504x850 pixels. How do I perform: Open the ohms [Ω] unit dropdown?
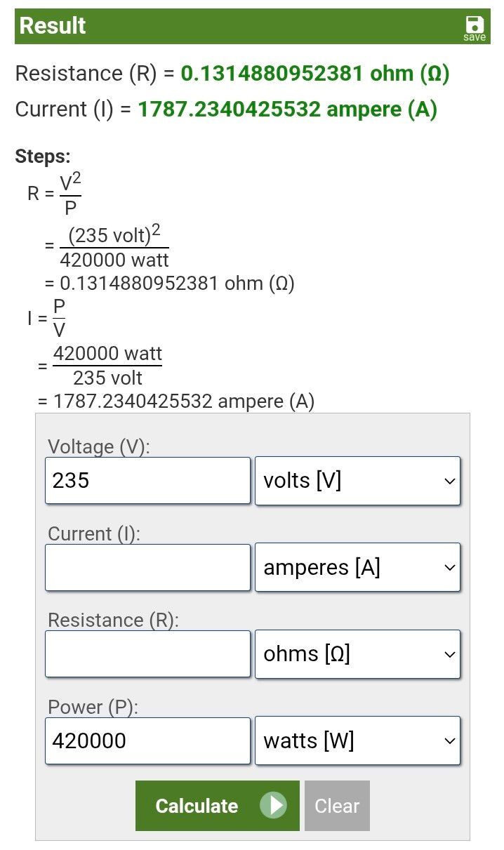coord(357,654)
